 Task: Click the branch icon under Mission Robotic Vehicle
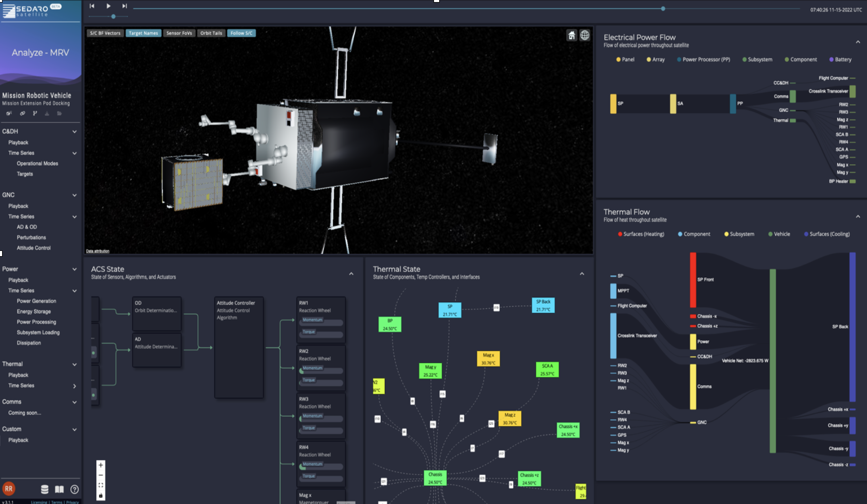[35, 113]
